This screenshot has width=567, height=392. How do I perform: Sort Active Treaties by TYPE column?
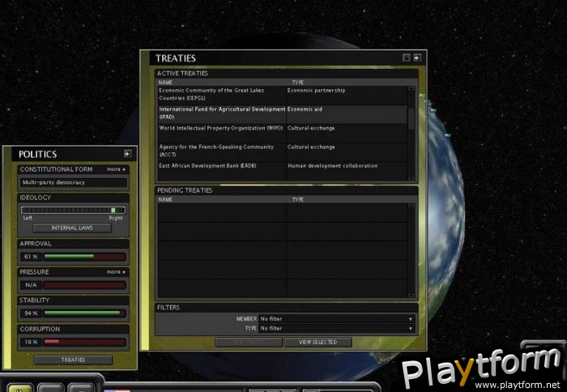click(x=298, y=83)
